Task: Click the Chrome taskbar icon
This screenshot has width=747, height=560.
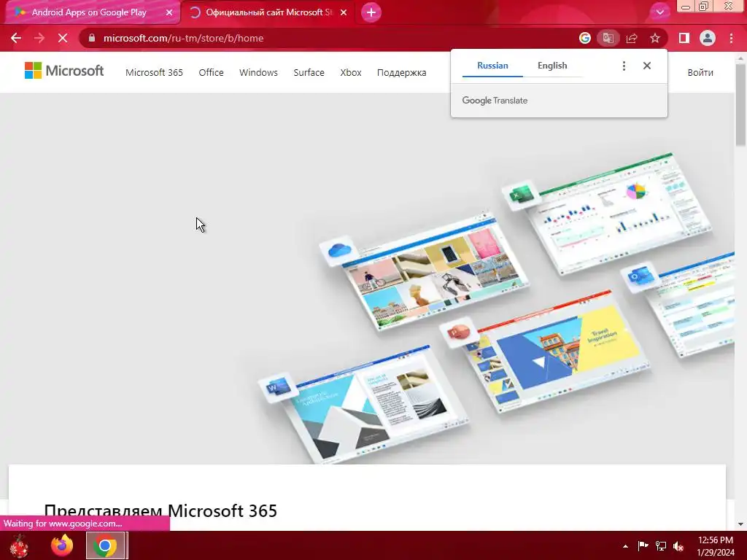Action: click(x=105, y=545)
